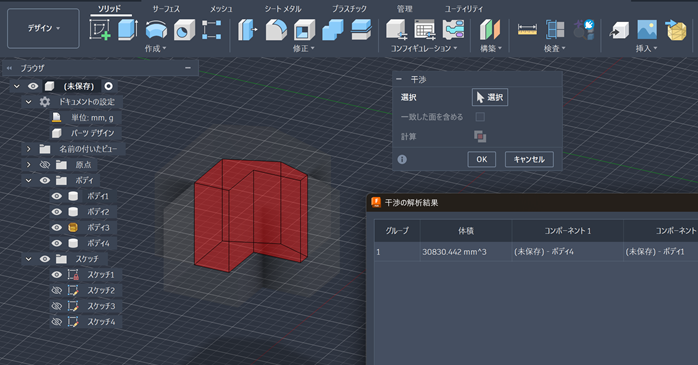Select the Combine tool

coord(333,30)
